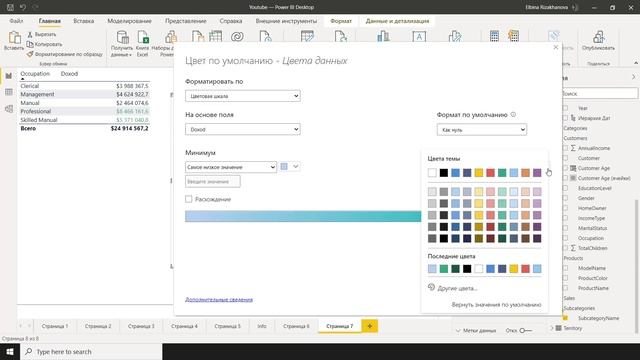
Task: Click the new measure calculator ribbon icon
Action: click(494, 36)
